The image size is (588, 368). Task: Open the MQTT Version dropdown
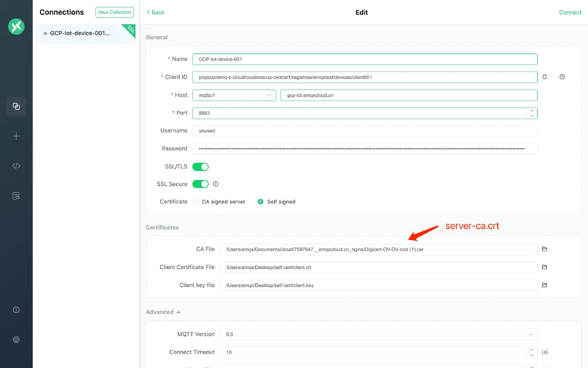378,334
